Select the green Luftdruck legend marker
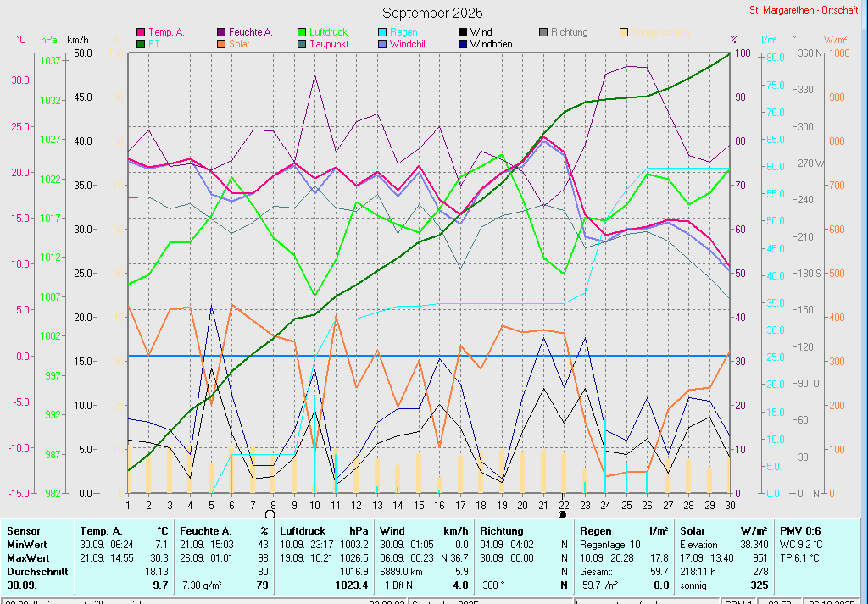This screenshot has width=868, height=604. pyautogui.click(x=302, y=32)
